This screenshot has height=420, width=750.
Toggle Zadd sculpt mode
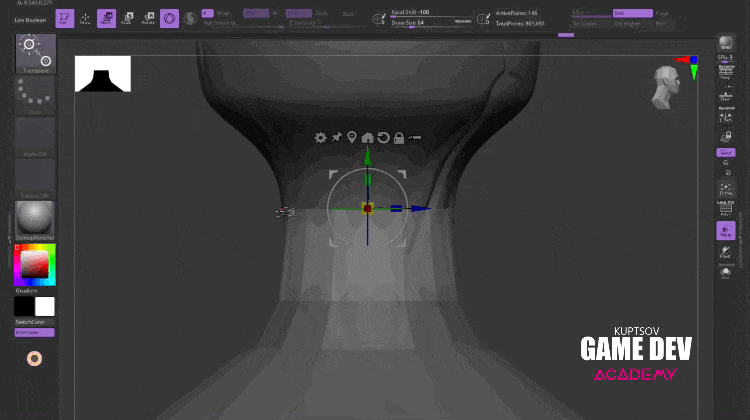[299, 13]
